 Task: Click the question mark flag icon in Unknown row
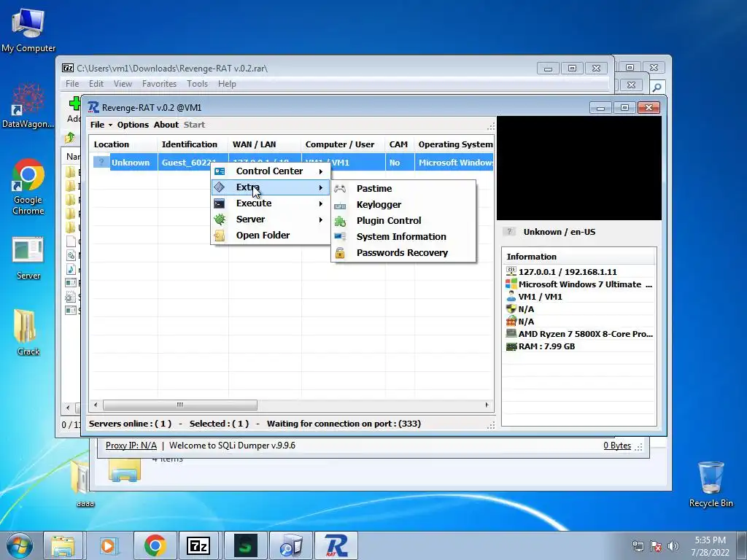click(x=101, y=162)
